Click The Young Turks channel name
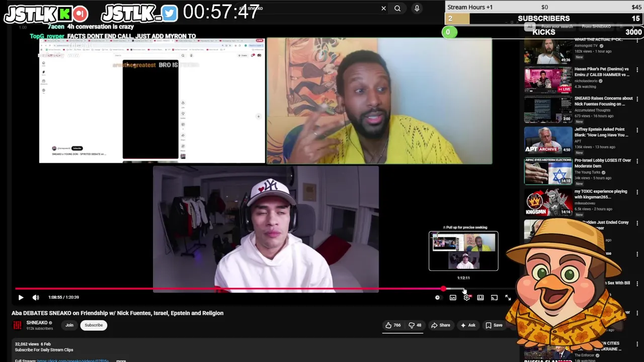The height and width of the screenshot is (362, 644). coord(587,172)
